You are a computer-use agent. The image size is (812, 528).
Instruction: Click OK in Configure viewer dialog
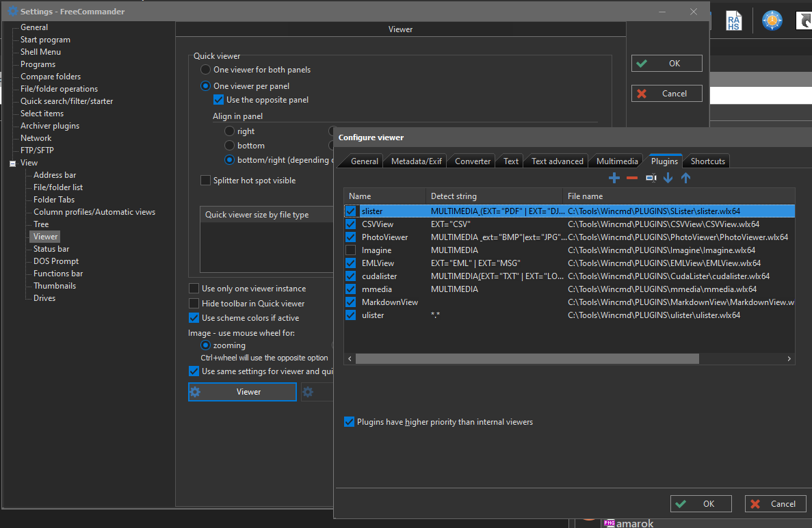tap(700, 503)
